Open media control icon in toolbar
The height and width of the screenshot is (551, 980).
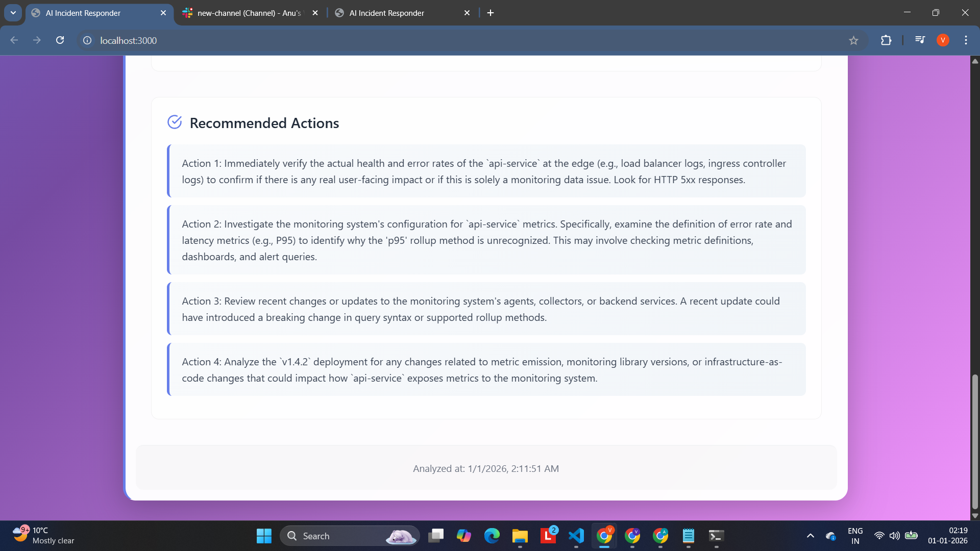point(920,40)
